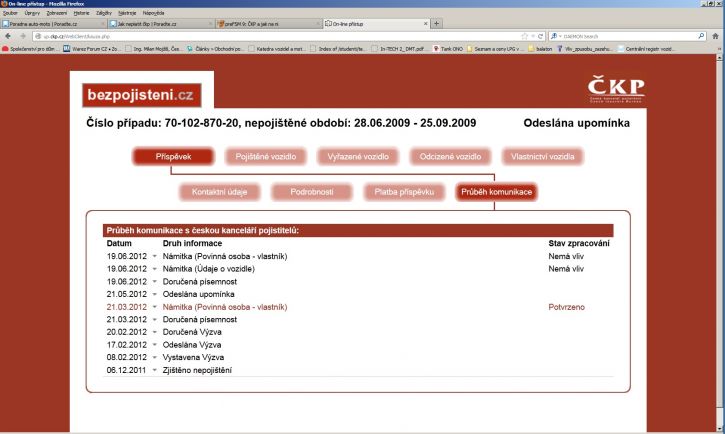Select the Příspěvek button
Screen dimensions: 725x434
[173, 157]
